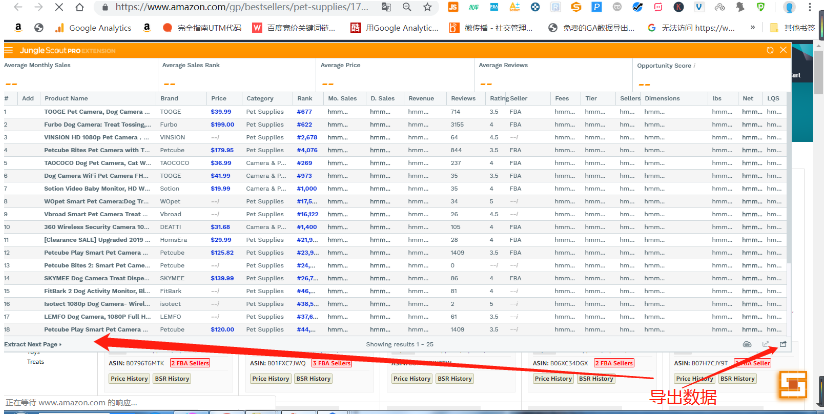Go back in the browser
This screenshot has width=827, height=414.
point(17,7)
